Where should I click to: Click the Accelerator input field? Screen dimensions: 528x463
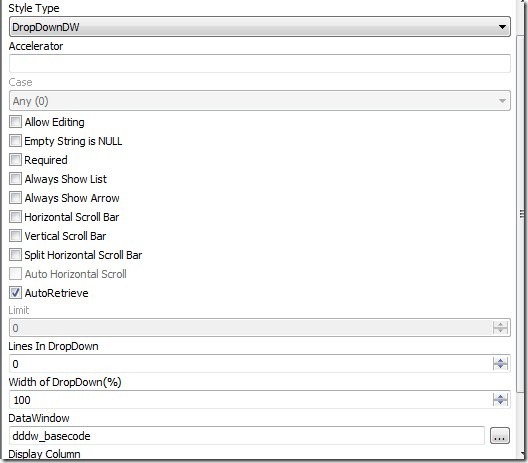click(x=260, y=63)
